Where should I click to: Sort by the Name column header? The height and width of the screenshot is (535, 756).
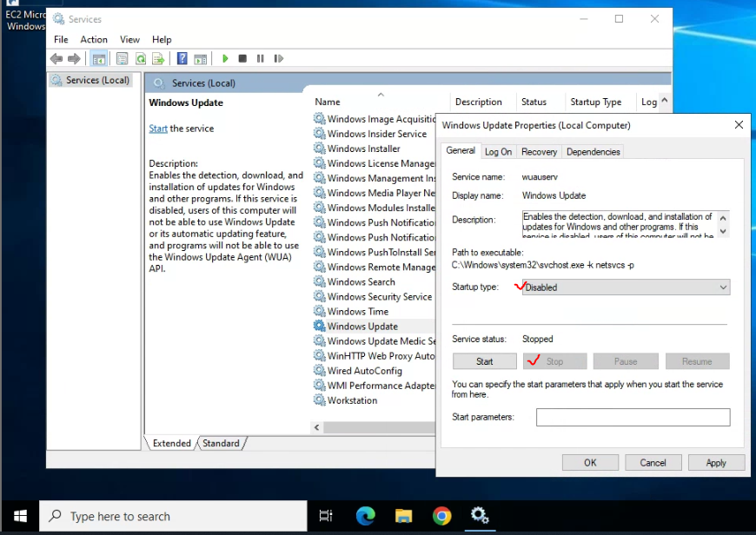point(328,102)
